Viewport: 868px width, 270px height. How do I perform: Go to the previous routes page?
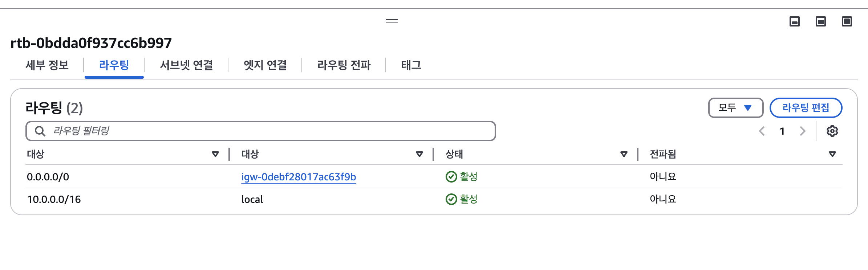(x=762, y=131)
